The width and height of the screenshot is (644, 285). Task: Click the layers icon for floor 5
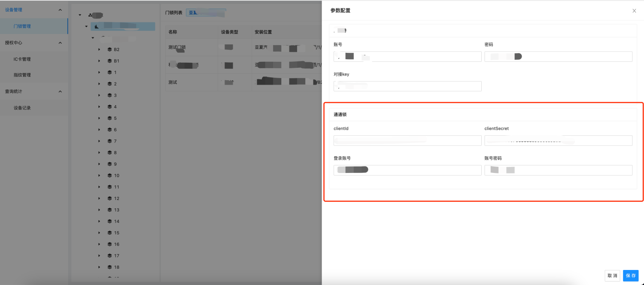pyautogui.click(x=109, y=118)
